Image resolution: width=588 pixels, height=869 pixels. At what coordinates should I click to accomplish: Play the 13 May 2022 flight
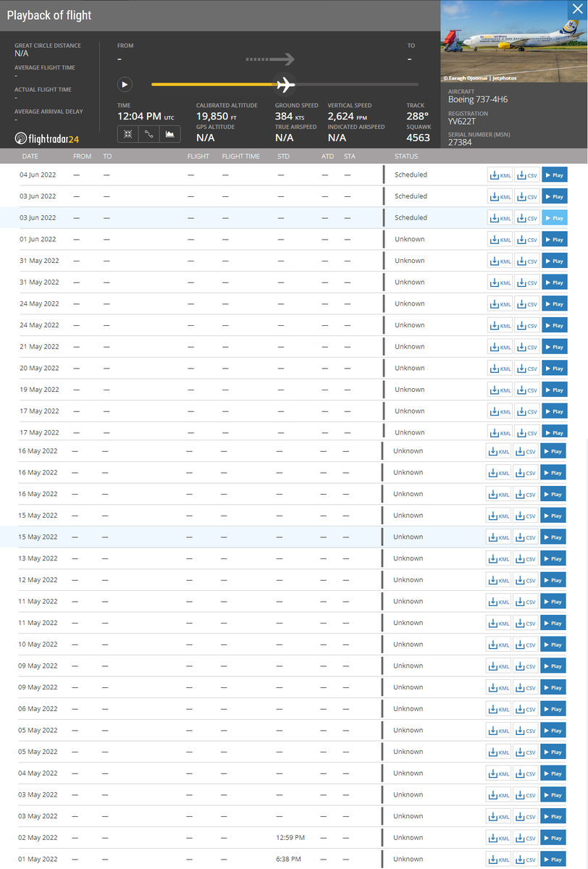tap(553, 559)
